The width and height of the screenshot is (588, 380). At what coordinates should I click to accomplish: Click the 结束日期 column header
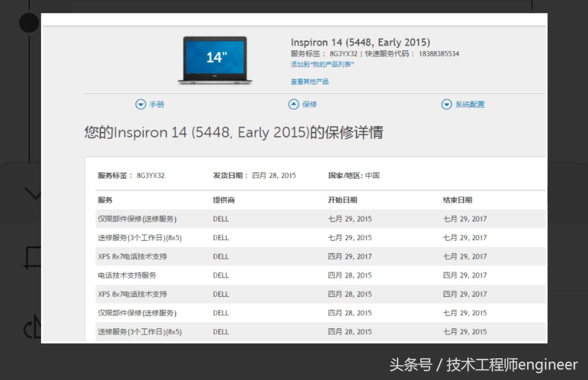click(x=458, y=200)
